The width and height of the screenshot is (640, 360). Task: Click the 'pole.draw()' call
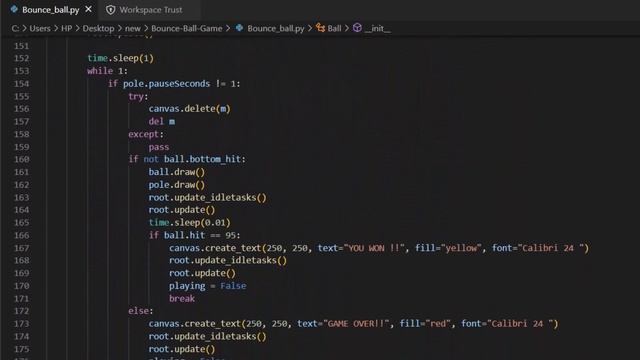pyautogui.click(x=177, y=185)
